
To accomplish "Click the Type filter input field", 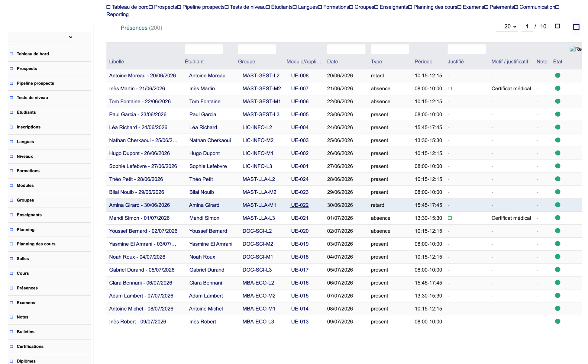I will 390,49.
